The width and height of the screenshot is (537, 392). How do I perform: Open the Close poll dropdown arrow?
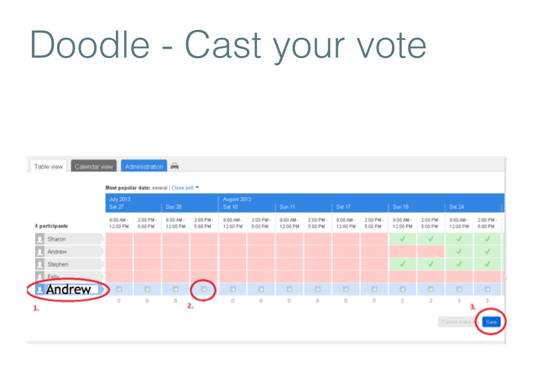pyautogui.click(x=197, y=187)
